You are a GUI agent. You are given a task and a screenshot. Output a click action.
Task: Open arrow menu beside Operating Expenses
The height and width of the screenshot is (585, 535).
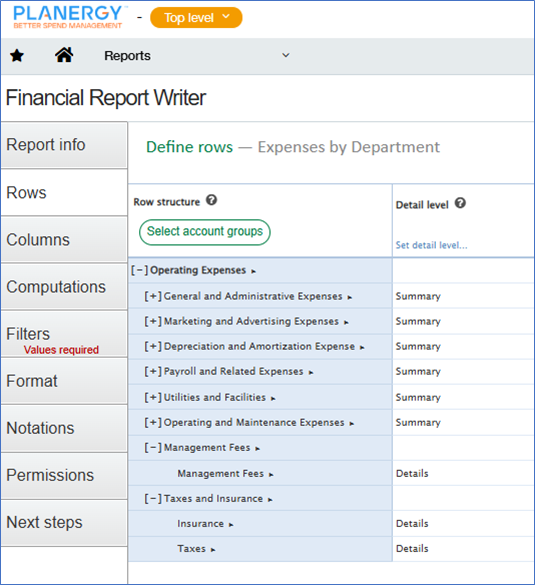pyautogui.click(x=253, y=271)
